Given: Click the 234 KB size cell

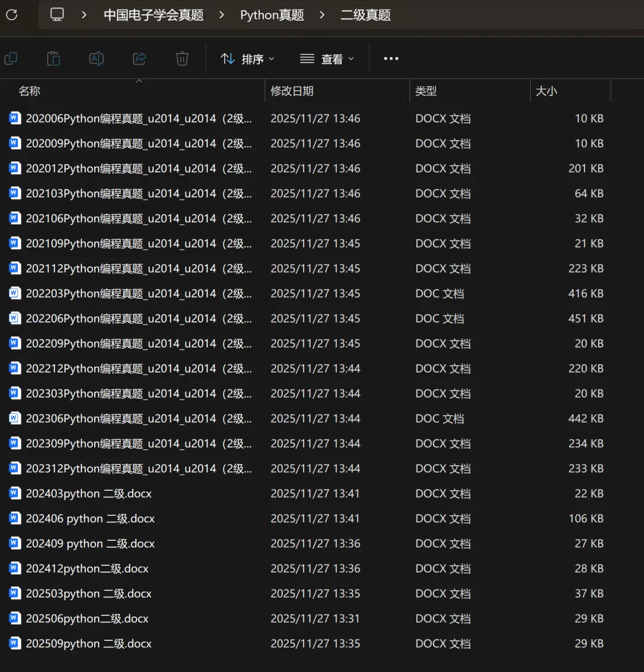Looking at the screenshot, I should click(x=586, y=444).
